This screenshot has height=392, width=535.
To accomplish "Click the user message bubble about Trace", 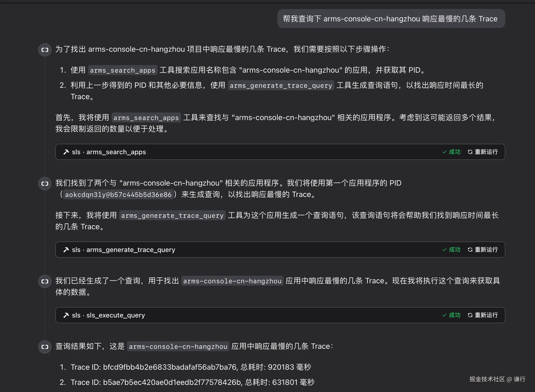I will [x=391, y=19].
